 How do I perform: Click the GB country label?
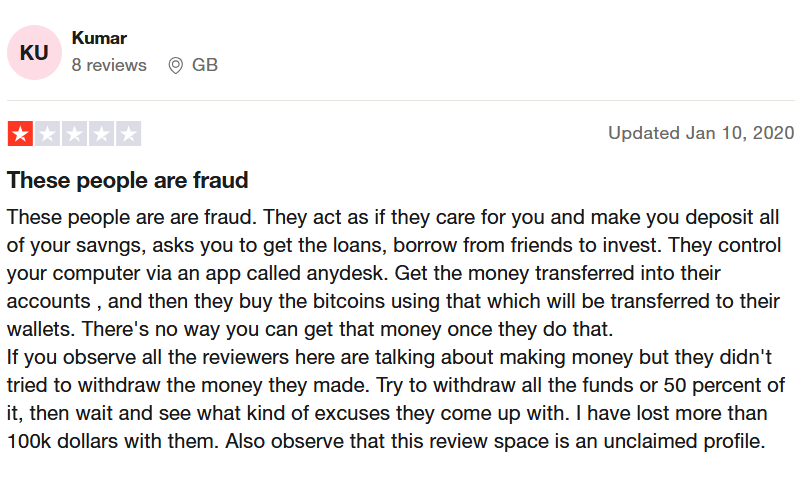(205, 65)
